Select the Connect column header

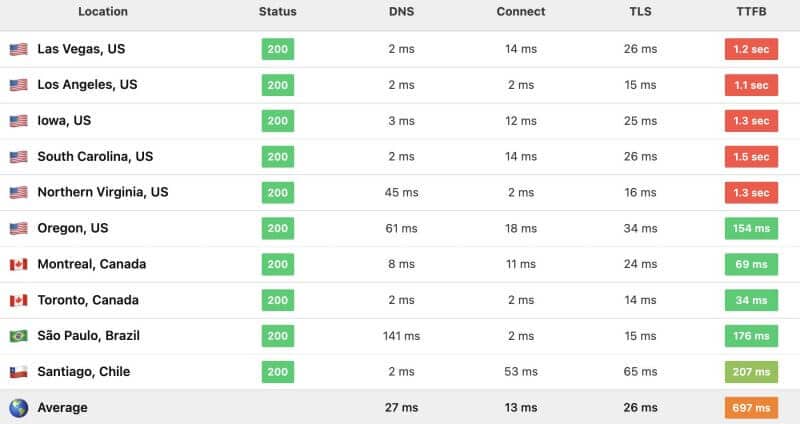[520, 11]
